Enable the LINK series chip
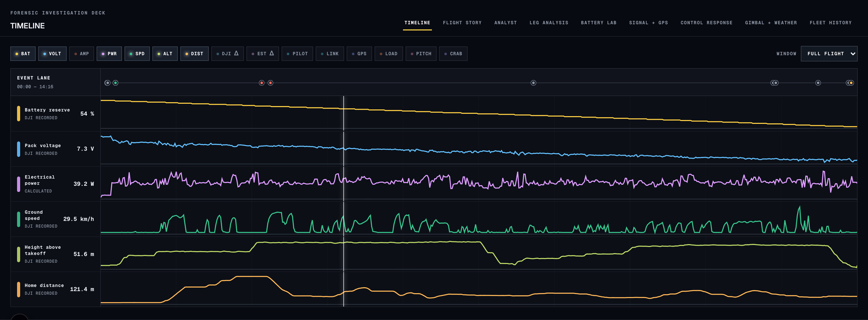Image resolution: width=868 pixels, height=320 pixels. tap(330, 53)
